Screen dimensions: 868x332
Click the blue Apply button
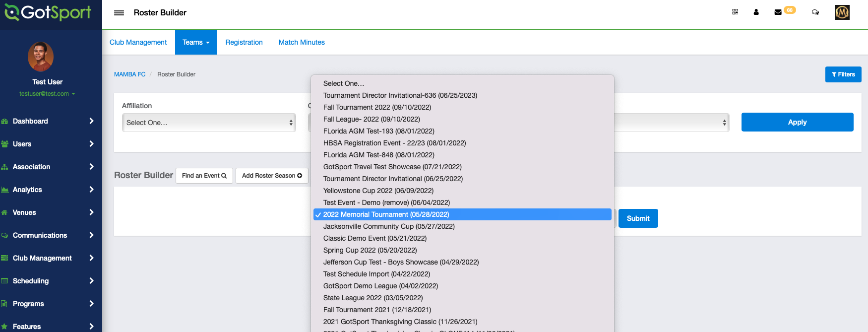[797, 122]
